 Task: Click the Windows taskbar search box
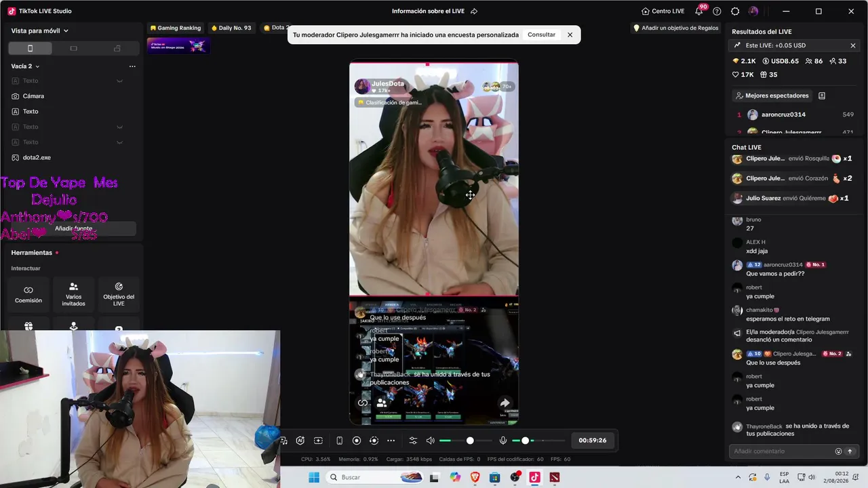click(374, 477)
